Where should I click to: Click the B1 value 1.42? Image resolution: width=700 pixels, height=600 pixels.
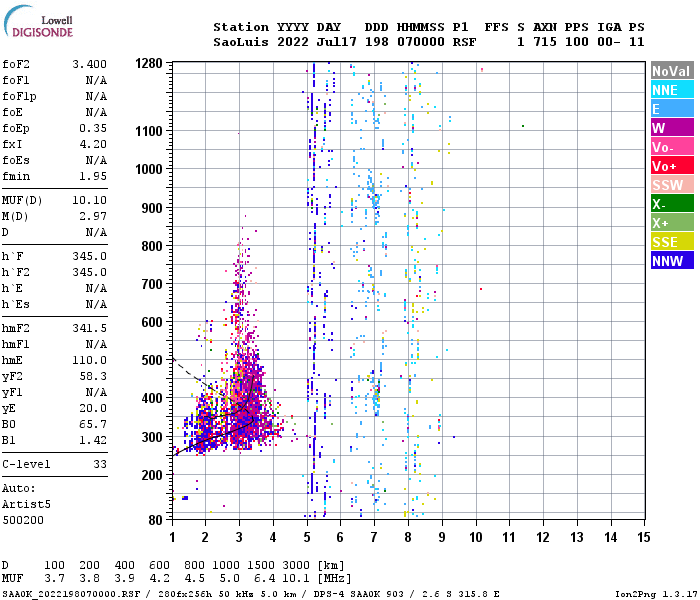point(93,441)
